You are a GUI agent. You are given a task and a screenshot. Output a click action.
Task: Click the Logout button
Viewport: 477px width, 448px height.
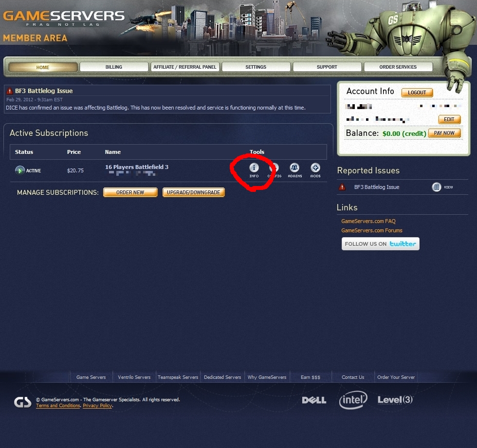click(417, 93)
